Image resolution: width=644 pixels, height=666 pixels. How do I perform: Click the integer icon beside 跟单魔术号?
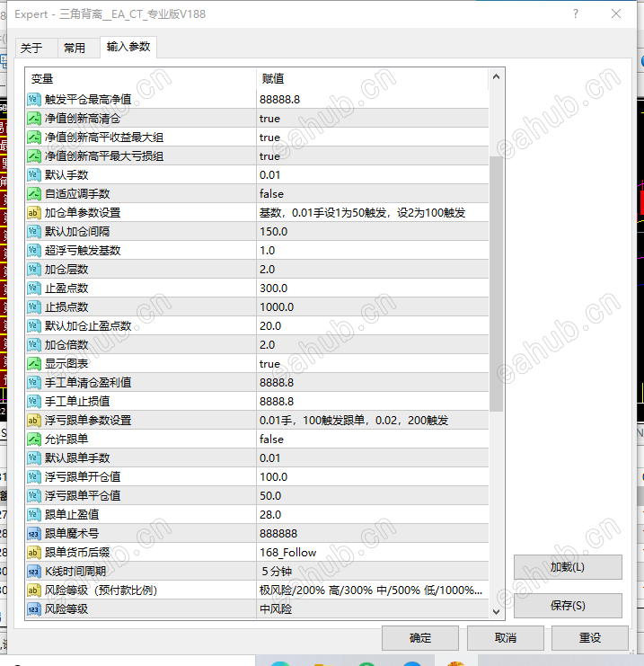34,534
